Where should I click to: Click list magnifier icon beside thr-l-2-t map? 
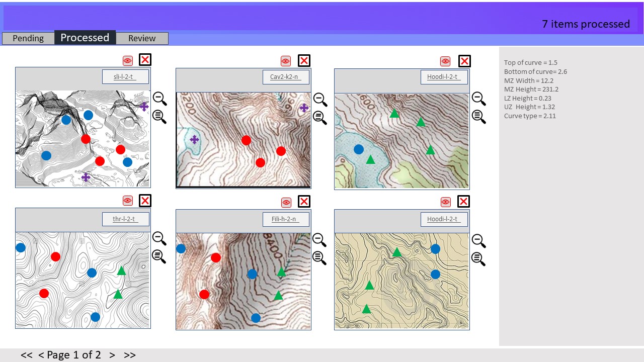point(159,256)
